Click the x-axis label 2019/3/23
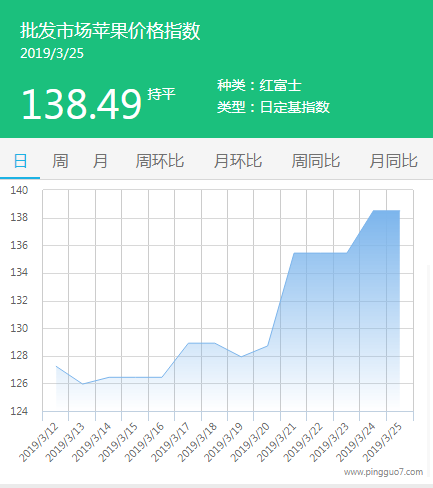433x488 pixels. (329, 442)
